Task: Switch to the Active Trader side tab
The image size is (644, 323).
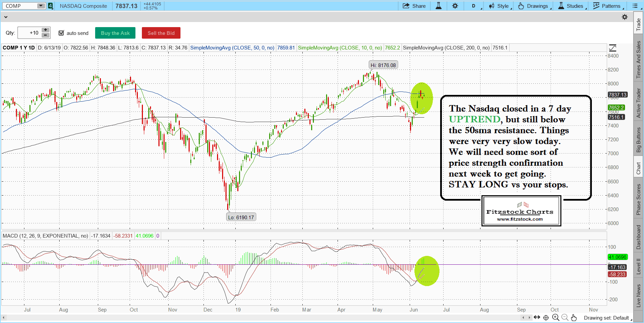Action: [638, 103]
